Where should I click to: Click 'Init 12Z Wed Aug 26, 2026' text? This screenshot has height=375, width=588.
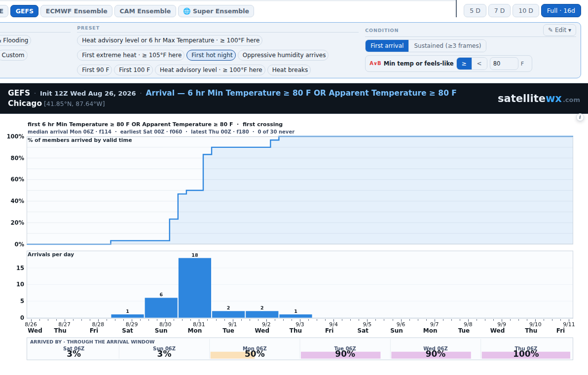coord(88,93)
